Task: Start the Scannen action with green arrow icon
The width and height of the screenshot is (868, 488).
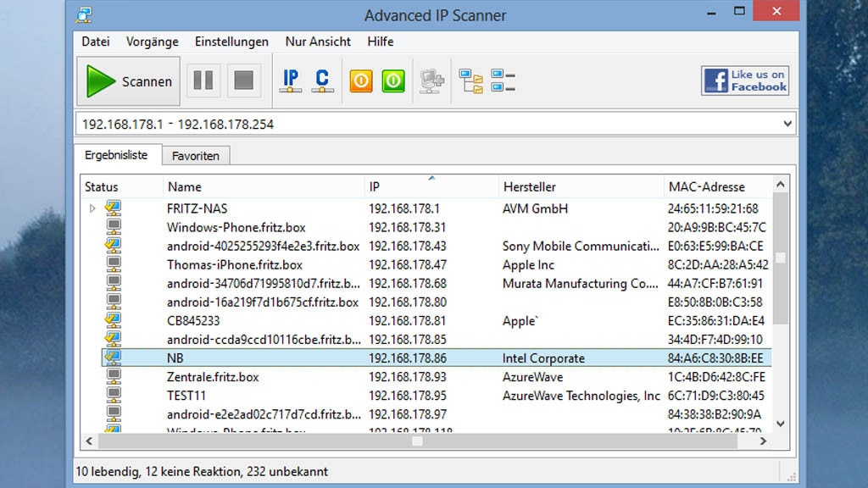Action: click(x=127, y=81)
